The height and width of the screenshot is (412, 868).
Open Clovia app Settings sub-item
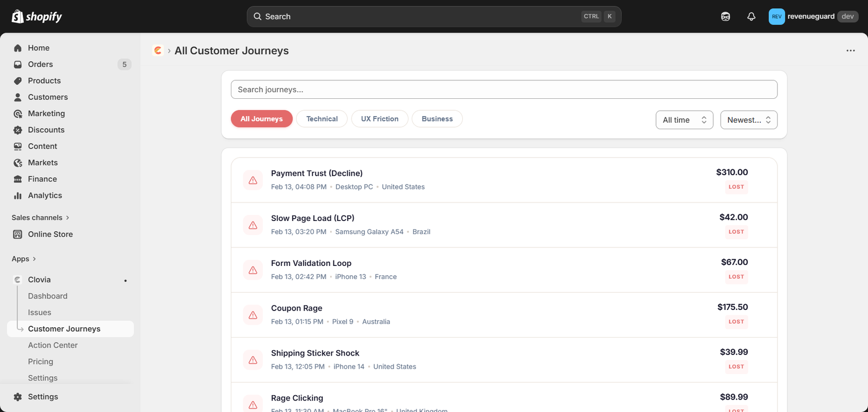[43, 378]
